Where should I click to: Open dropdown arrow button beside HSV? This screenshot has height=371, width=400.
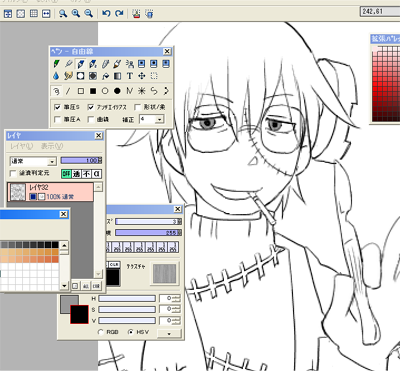tap(169, 333)
